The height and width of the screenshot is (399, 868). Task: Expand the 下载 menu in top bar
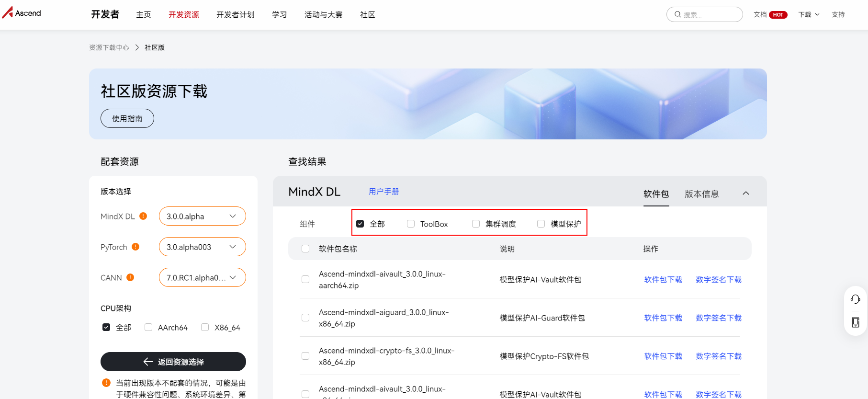click(809, 15)
